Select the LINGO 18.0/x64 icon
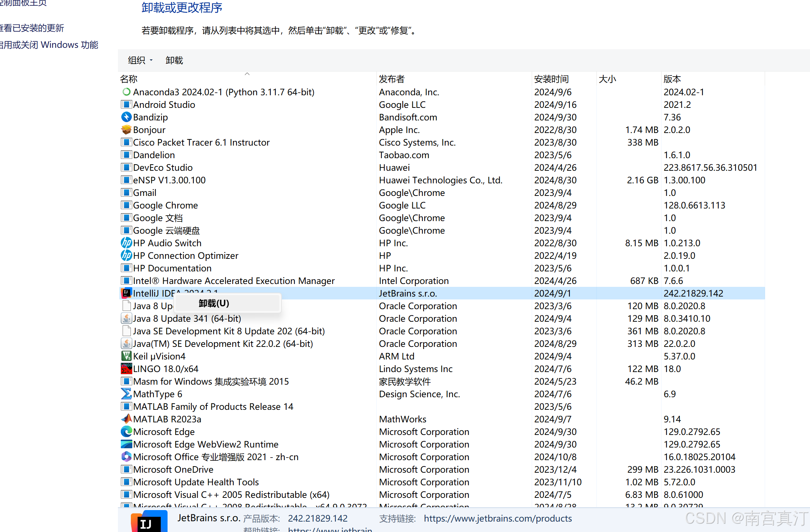Screen dimensions: 810x532 pyautogui.click(x=126, y=369)
